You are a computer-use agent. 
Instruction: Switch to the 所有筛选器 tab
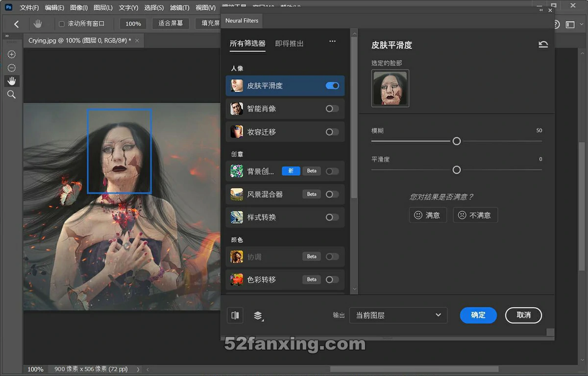(247, 44)
